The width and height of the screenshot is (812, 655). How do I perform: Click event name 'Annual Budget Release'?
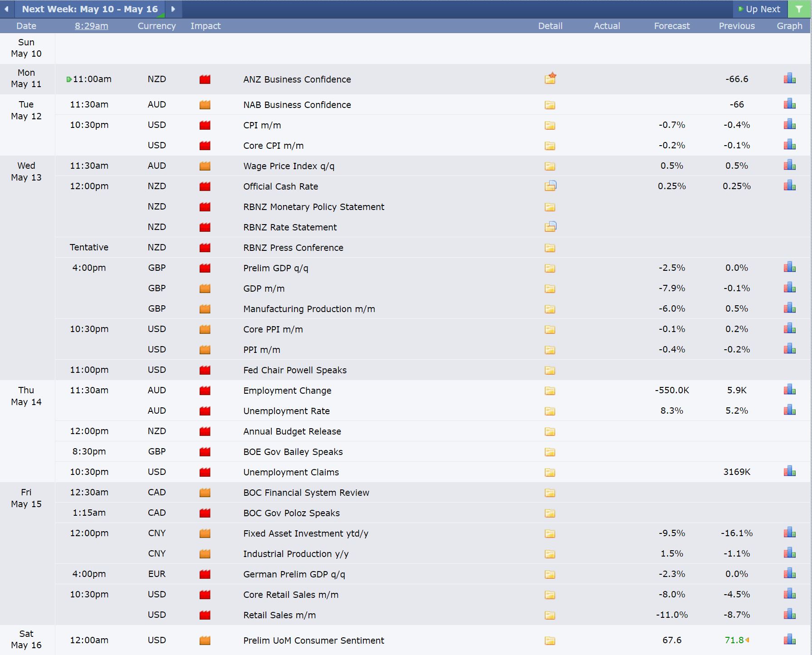[x=292, y=431]
